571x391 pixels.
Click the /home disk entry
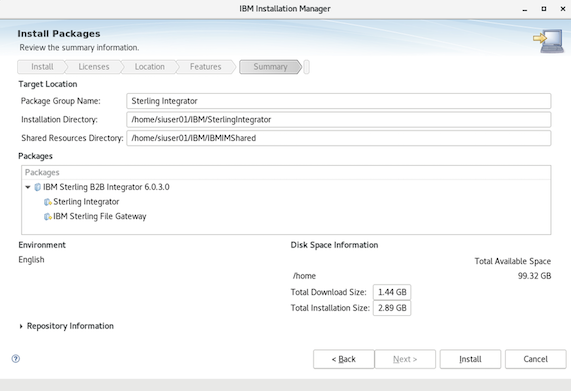coord(304,276)
